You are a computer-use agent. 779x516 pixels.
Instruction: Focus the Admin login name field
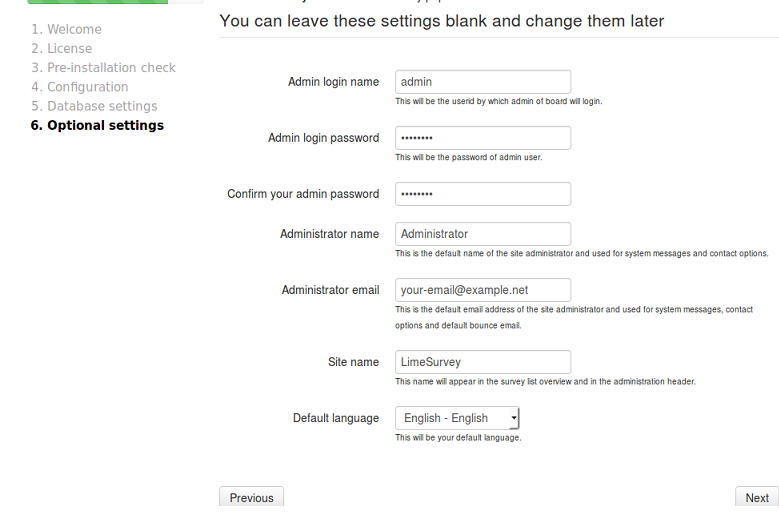[x=483, y=82]
